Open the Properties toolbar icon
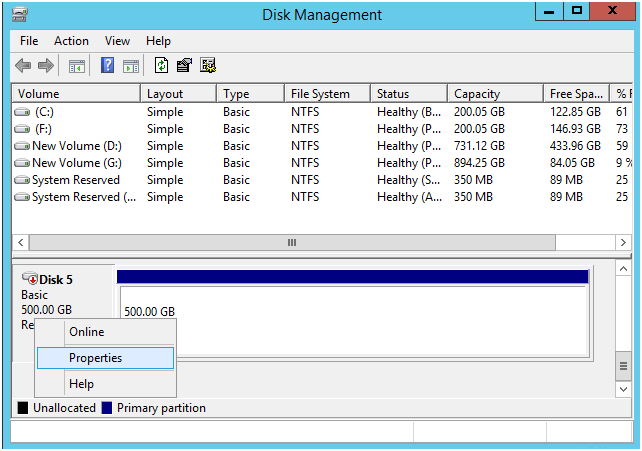This screenshot has width=642, height=451. point(184,65)
